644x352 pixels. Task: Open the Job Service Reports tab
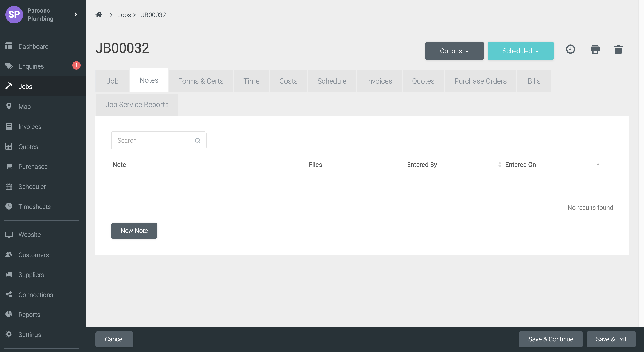point(137,105)
